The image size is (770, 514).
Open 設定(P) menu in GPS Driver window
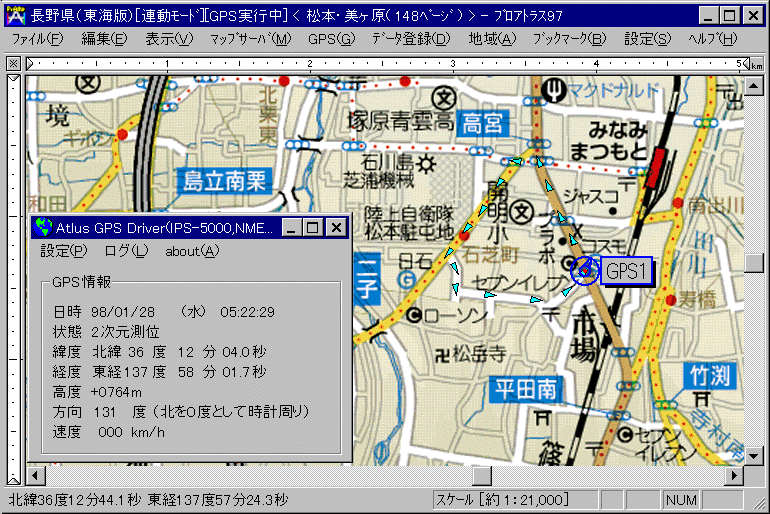click(x=63, y=251)
